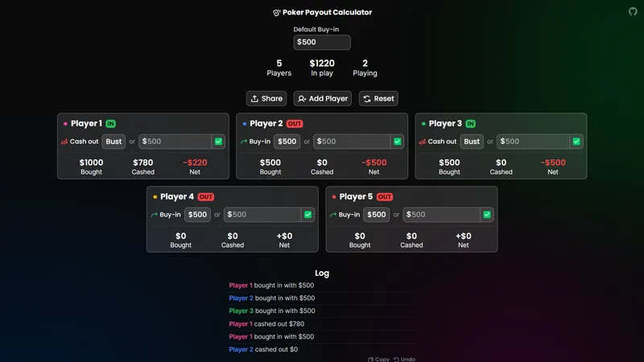The width and height of the screenshot is (644, 362).
Task: Open the GitHub repository icon
Action: (632, 12)
